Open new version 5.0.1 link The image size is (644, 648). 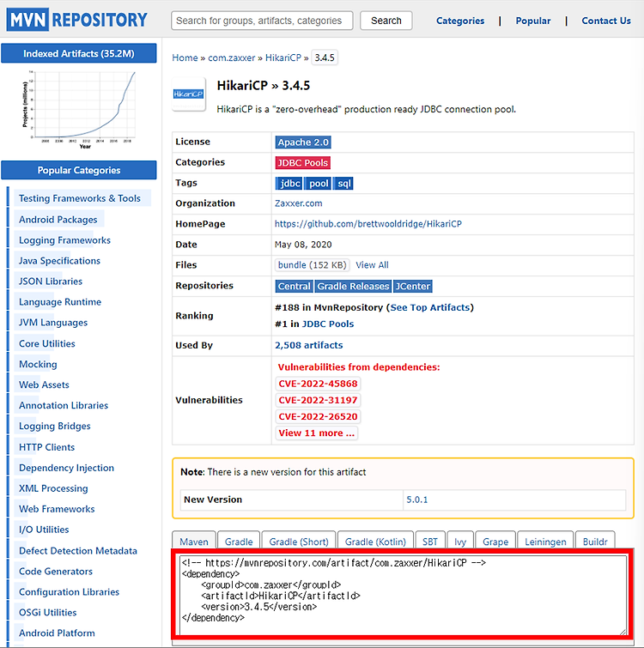pyautogui.click(x=416, y=500)
